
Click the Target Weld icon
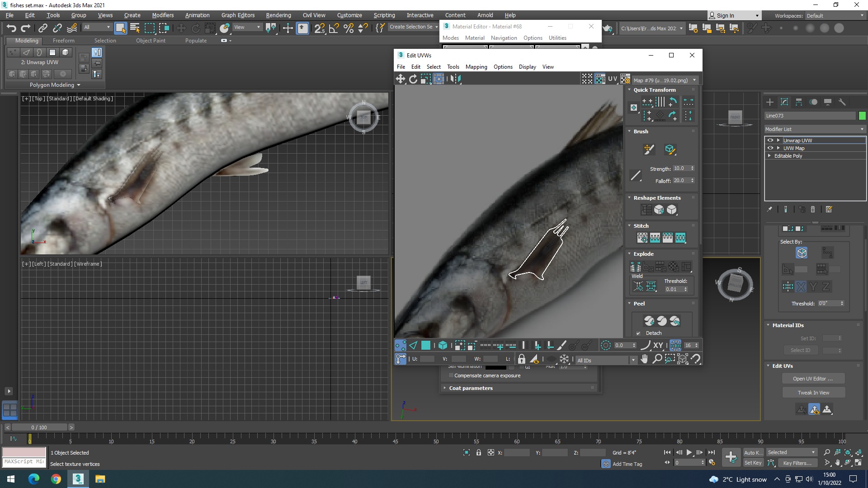click(638, 286)
